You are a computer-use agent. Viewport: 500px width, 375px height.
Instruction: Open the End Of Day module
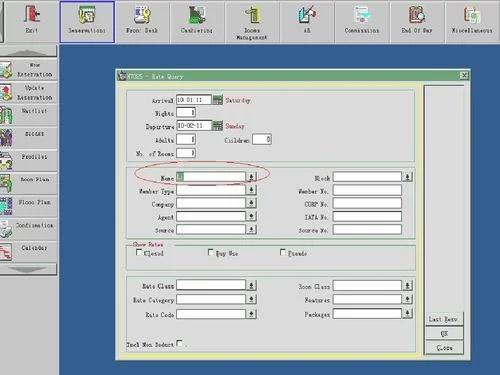tap(417, 22)
